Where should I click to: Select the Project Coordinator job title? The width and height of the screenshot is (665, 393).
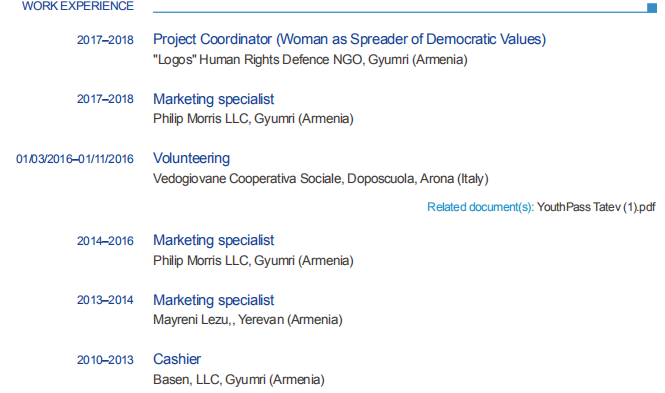click(x=349, y=39)
